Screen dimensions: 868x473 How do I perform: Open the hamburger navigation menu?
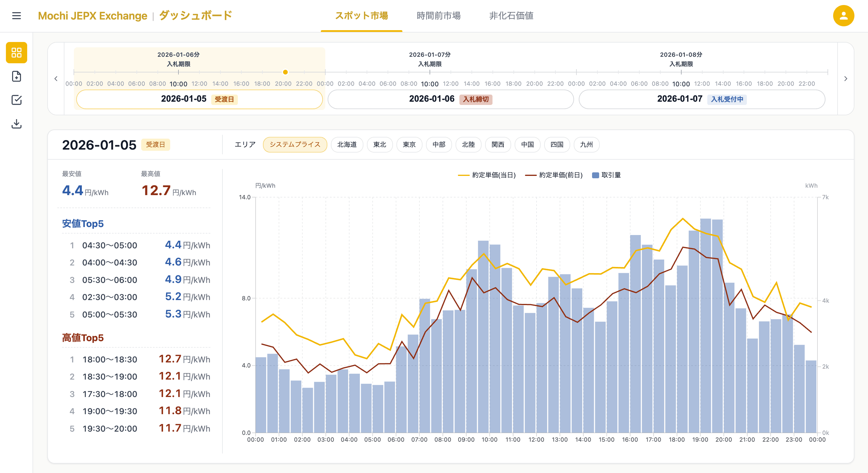pos(16,16)
